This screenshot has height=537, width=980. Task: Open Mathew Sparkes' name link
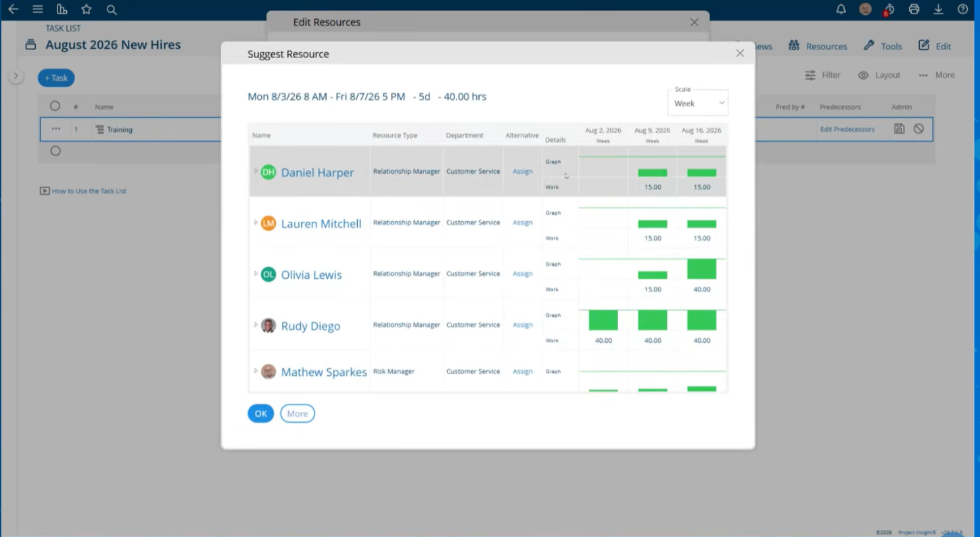point(324,372)
